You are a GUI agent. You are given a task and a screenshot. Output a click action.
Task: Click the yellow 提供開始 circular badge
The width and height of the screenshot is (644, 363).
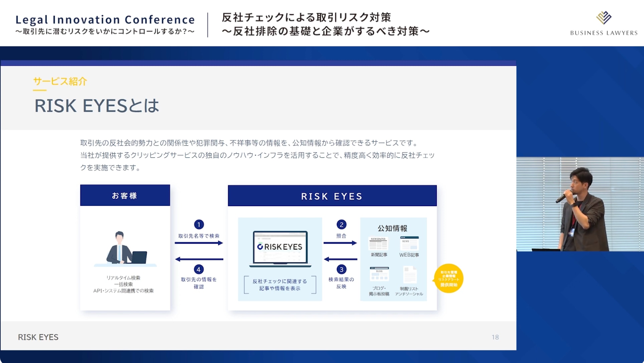[x=448, y=279]
